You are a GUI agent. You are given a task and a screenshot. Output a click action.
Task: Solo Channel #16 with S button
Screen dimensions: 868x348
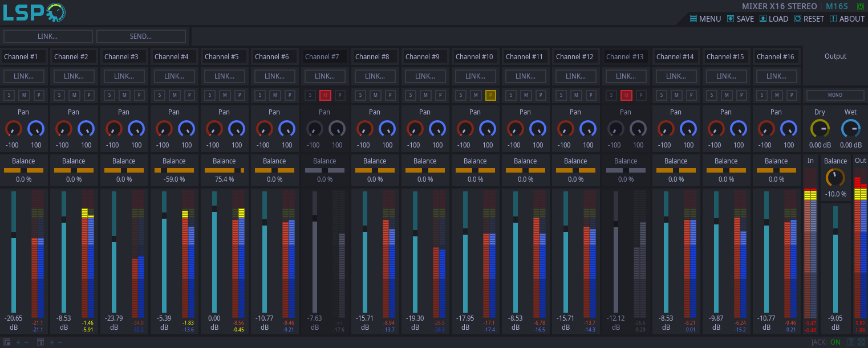pos(762,95)
